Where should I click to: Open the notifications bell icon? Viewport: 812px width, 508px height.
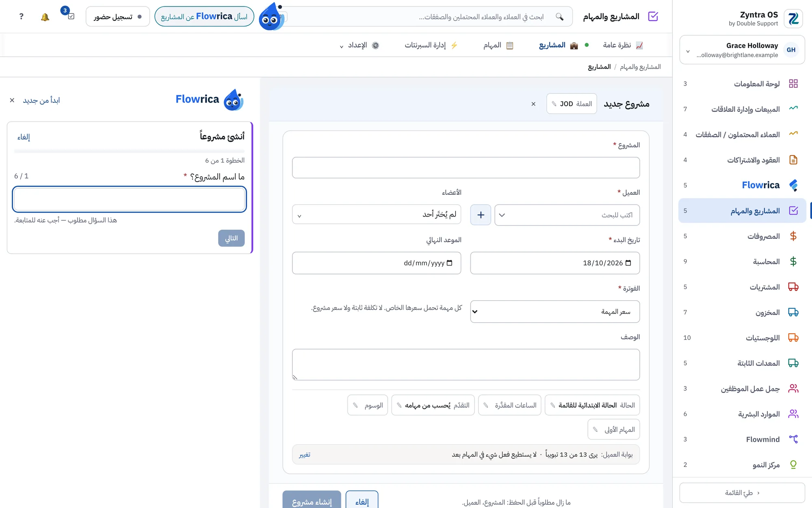(x=45, y=17)
